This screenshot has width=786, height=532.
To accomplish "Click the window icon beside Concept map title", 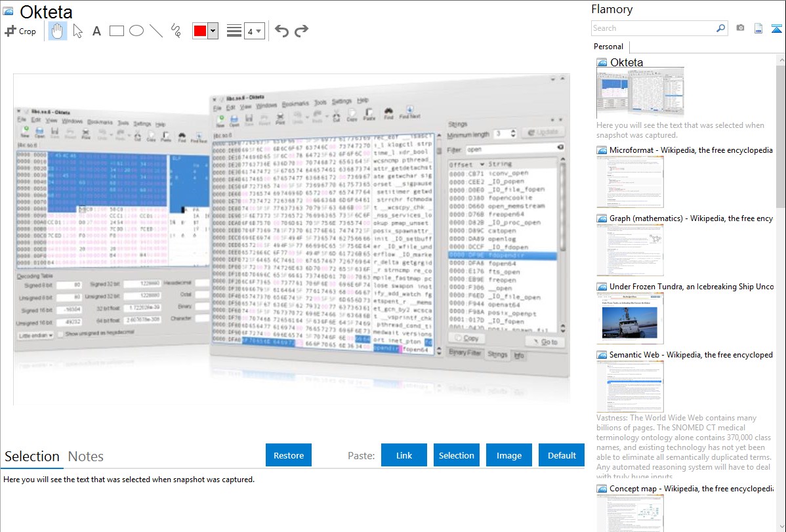I will coord(602,488).
